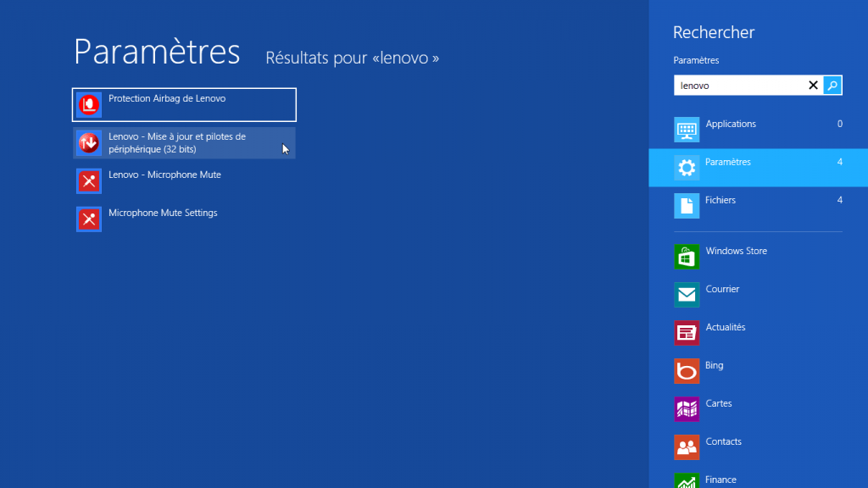Search in Windows Store label
Viewport: 868px width, 488px height.
[737, 251]
